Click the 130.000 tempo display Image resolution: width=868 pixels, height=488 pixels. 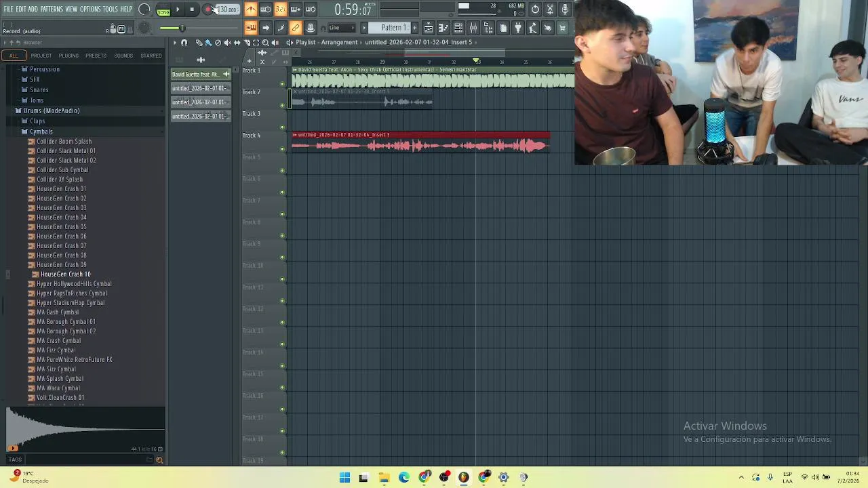click(x=226, y=9)
